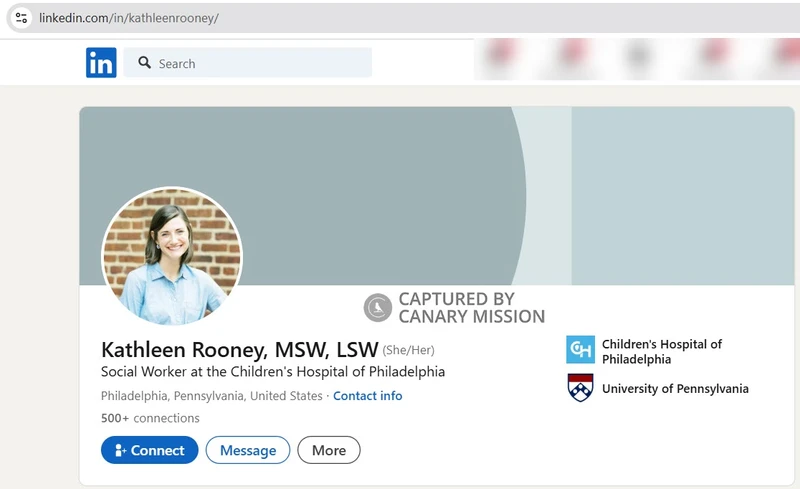This screenshot has height=489, width=800.
Task: Click the 500+ connections text
Action: (150, 418)
